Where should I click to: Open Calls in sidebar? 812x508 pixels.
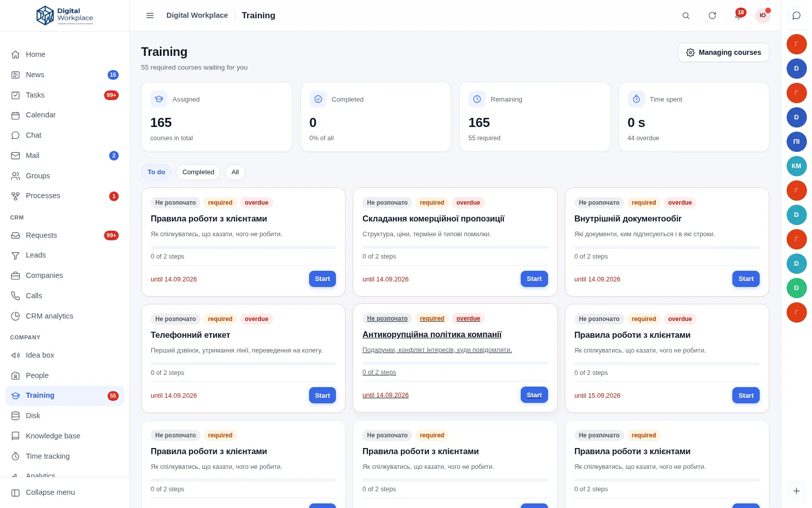(64, 296)
